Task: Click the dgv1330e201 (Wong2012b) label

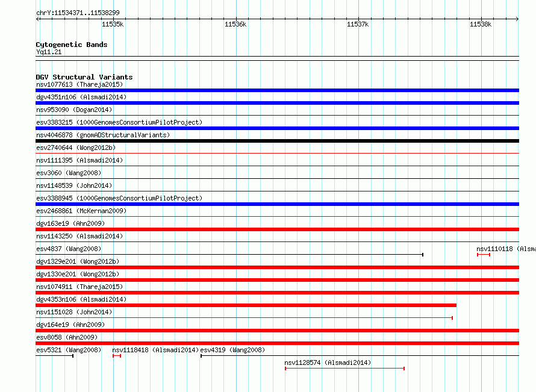Action: click(x=78, y=274)
